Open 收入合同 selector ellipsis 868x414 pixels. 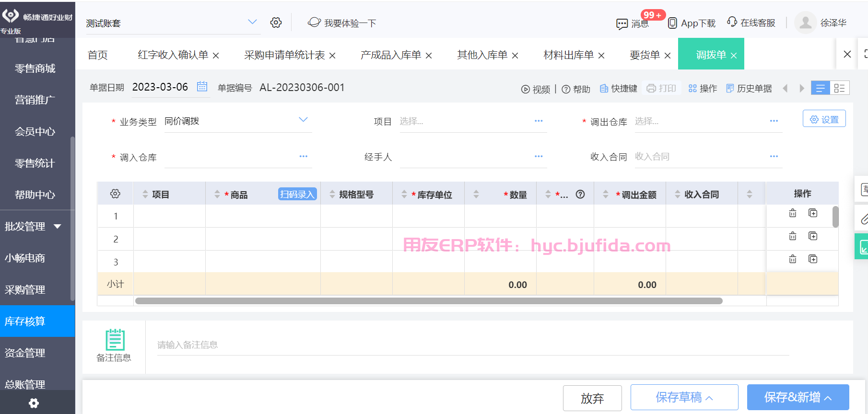pos(774,156)
